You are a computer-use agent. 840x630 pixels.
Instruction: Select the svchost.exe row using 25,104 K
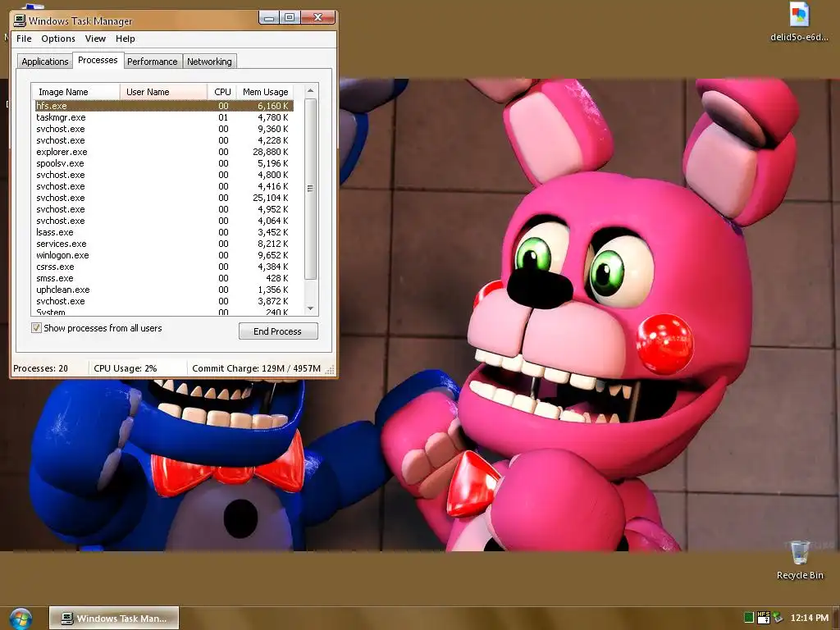(164, 198)
